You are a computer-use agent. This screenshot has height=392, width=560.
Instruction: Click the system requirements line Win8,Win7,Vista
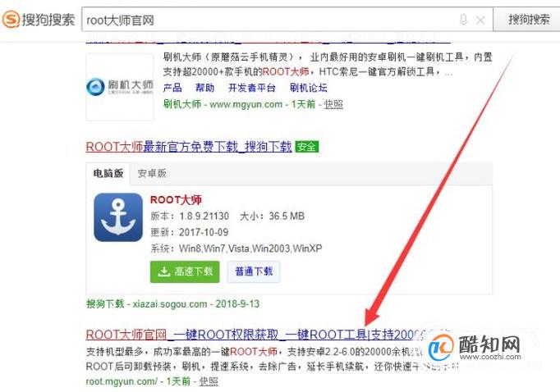(x=236, y=248)
